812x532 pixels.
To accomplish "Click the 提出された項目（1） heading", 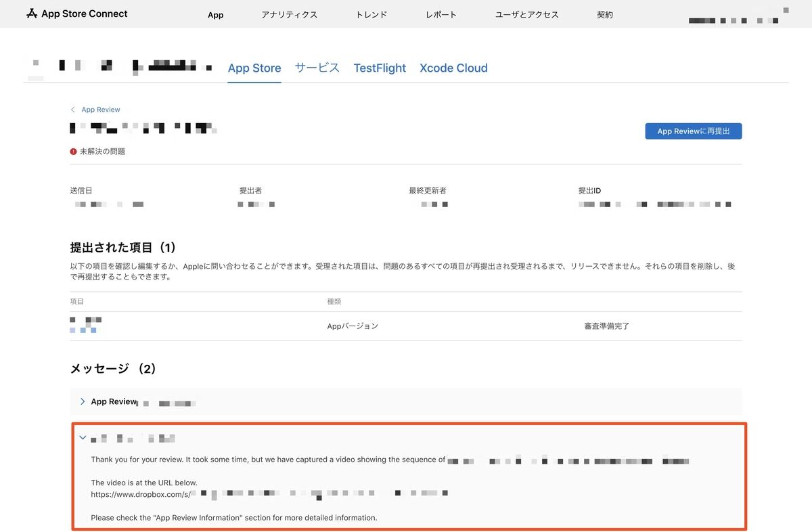I will tap(123, 248).
